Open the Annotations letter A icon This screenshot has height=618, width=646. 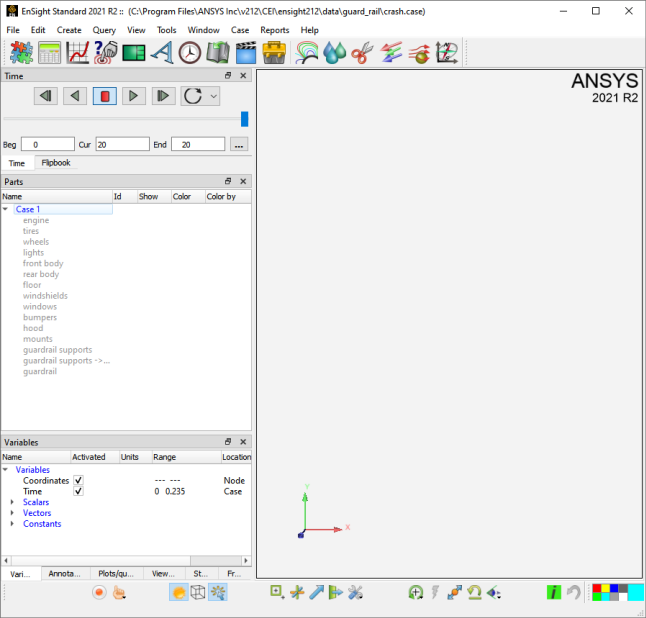pos(162,53)
